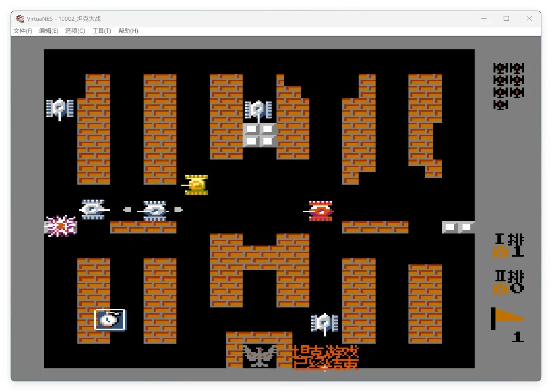Click the eagle base emblem
This screenshot has width=552, height=392.
(260, 356)
